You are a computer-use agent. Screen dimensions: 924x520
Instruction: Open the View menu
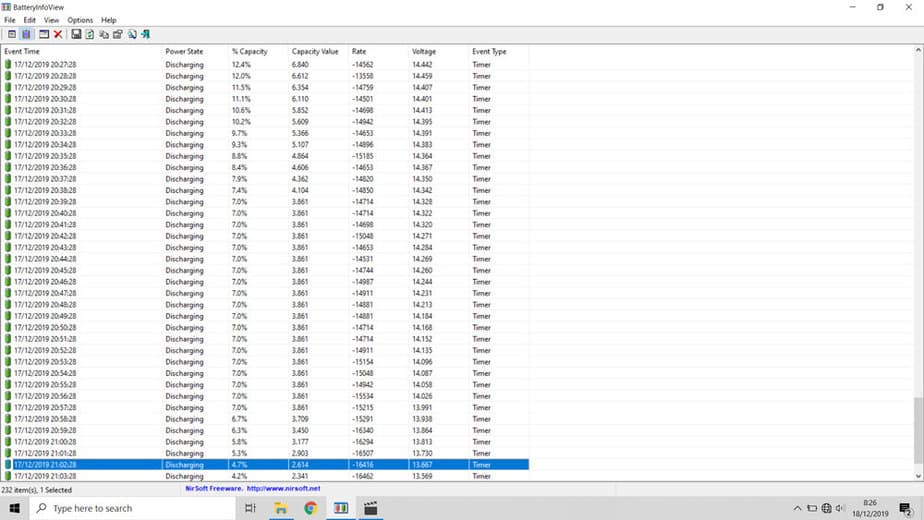pyautogui.click(x=51, y=20)
